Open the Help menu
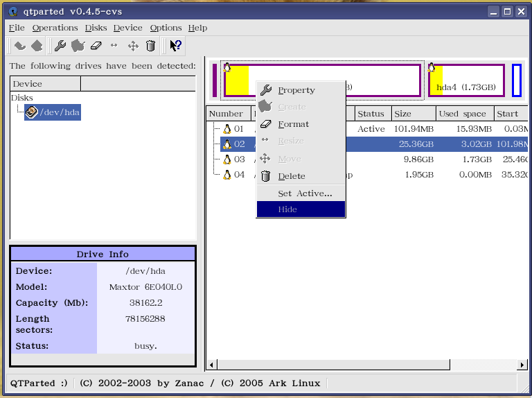The height and width of the screenshot is (398, 532). click(x=197, y=28)
